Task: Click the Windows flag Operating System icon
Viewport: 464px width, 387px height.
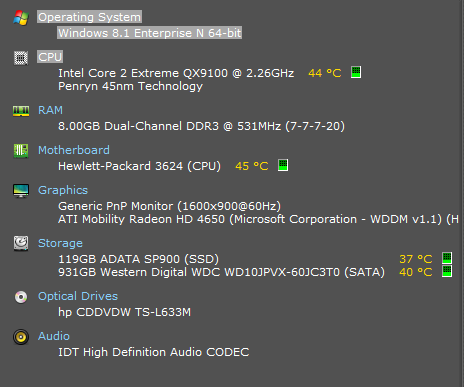Action: (21, 18)
